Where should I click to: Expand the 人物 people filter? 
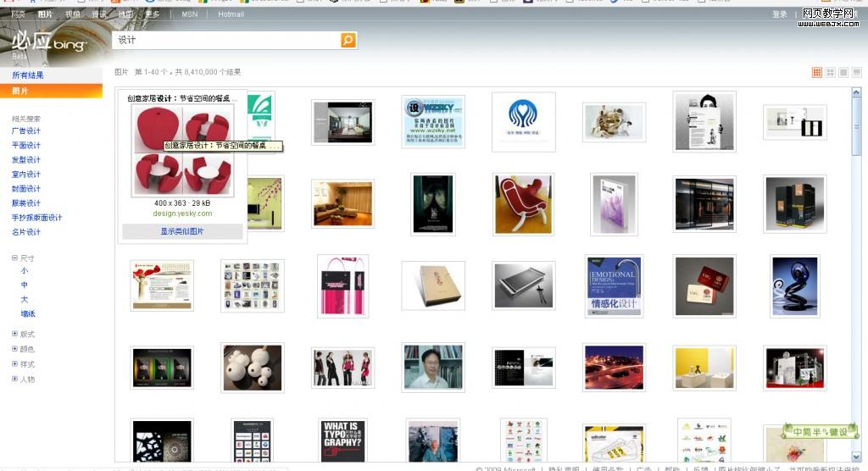[14, 379]
